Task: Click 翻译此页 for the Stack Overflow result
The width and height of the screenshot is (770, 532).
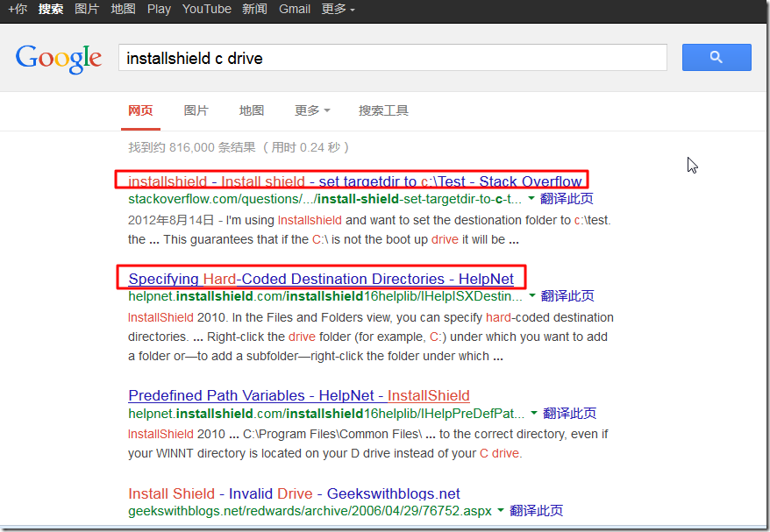Action: [567, 199]
